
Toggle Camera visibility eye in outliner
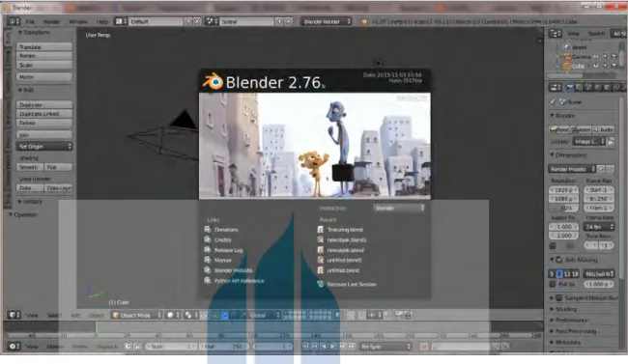pyautogui.click(x=596, y=56)
